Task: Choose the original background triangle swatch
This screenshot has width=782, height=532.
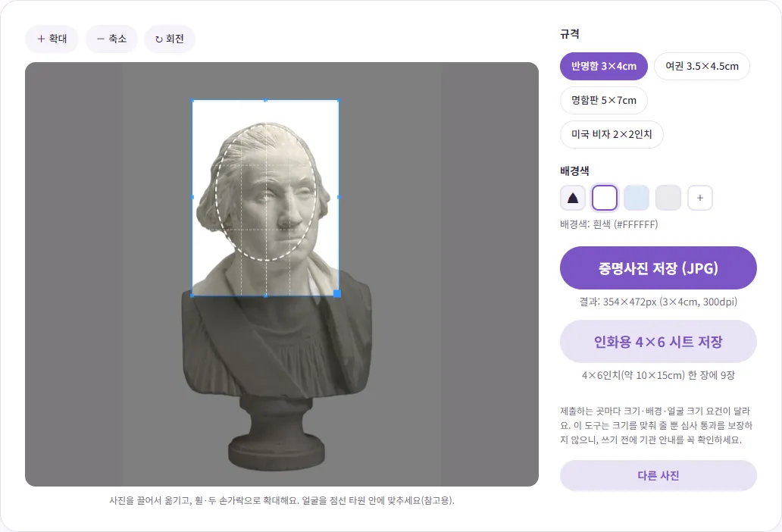Action: 573,198
